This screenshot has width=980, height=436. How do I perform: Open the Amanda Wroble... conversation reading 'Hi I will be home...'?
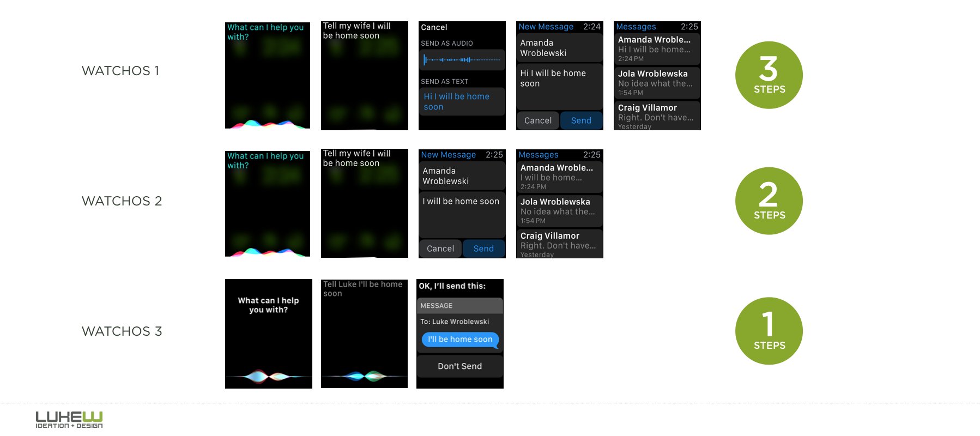[657, 49]
